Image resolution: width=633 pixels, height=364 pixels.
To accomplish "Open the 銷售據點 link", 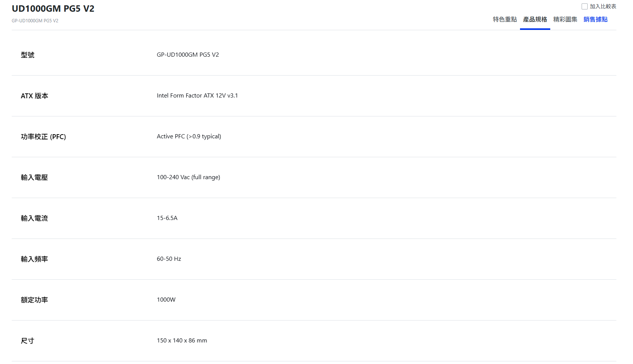I will click(595, 19).
